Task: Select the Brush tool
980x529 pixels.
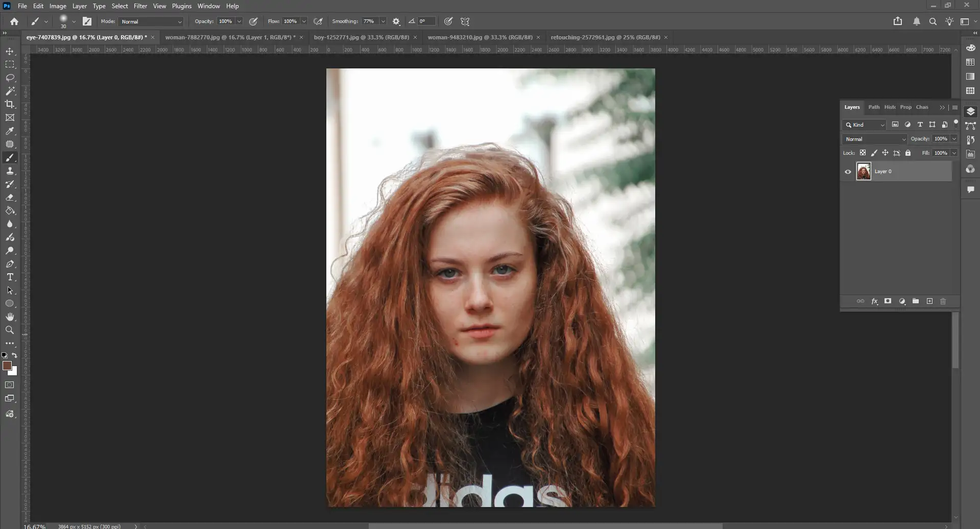Action: [10, 157]
